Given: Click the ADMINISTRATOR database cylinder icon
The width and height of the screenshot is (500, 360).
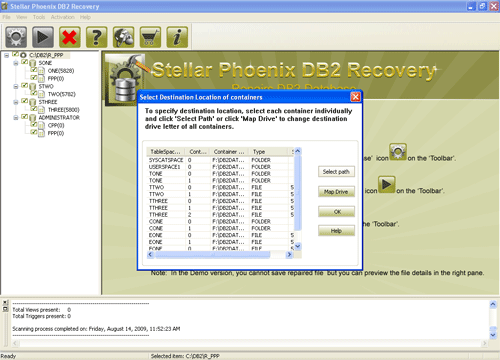Looking at the screenshot, I should click(33, 118).
